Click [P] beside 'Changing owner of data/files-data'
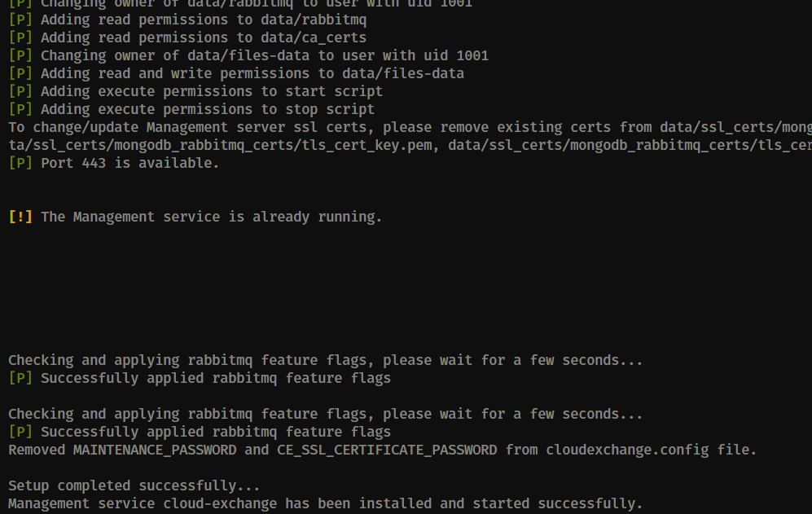The height and width of the screenshot is (514, 812). pyautogui.click(x=20, y=55)
